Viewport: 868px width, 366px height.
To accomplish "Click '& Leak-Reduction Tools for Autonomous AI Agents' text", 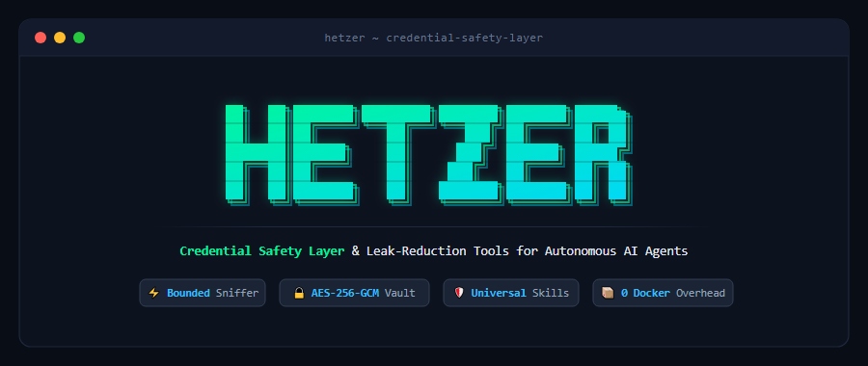I will tap(520, 251).
